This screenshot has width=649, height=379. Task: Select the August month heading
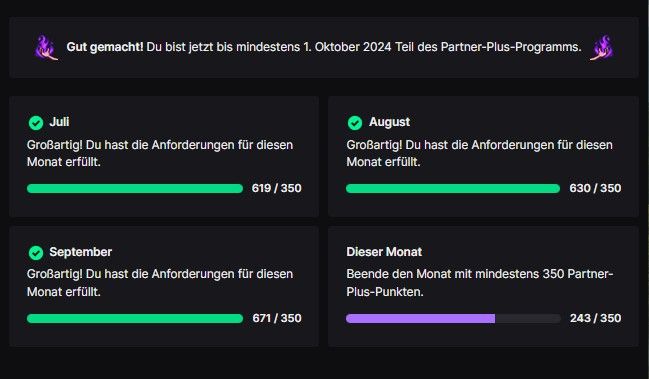(x=389, y=122)
